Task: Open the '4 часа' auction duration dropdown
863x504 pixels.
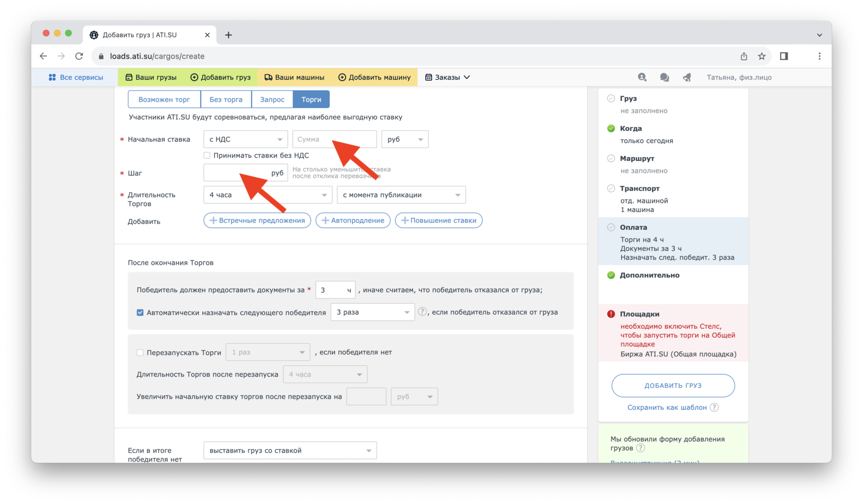Action: (268, 195)
